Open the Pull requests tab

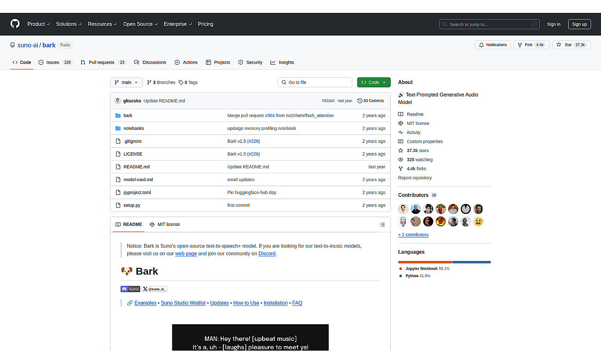(x=103, y=62)
